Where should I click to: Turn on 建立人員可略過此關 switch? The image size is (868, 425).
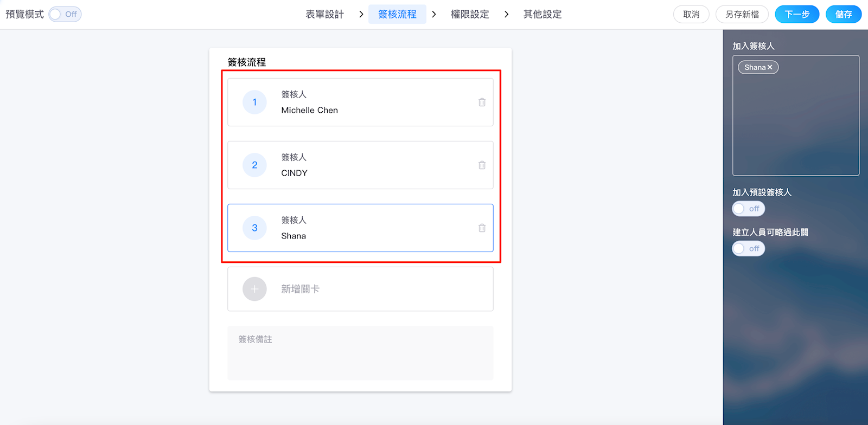tap(748, 249)
